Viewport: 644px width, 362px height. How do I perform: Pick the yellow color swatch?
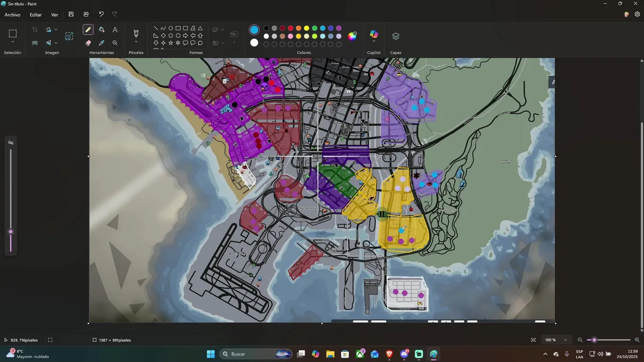coord(307,28)
